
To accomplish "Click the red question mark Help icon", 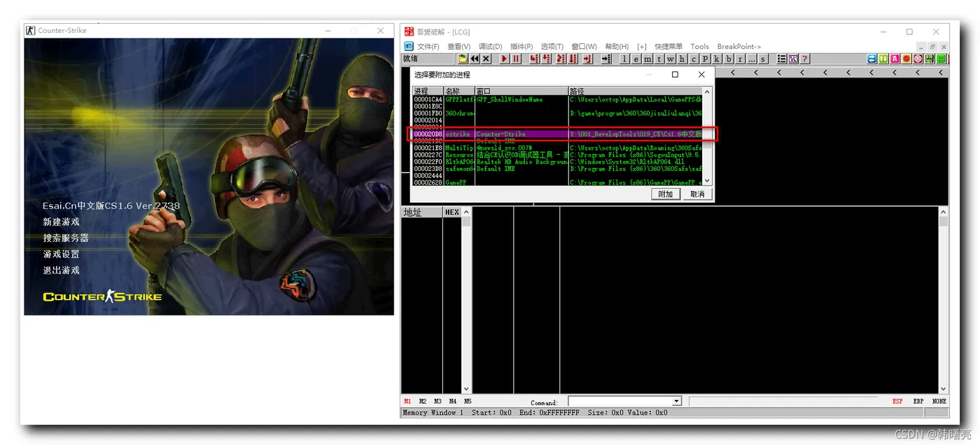I will (804, 59).
